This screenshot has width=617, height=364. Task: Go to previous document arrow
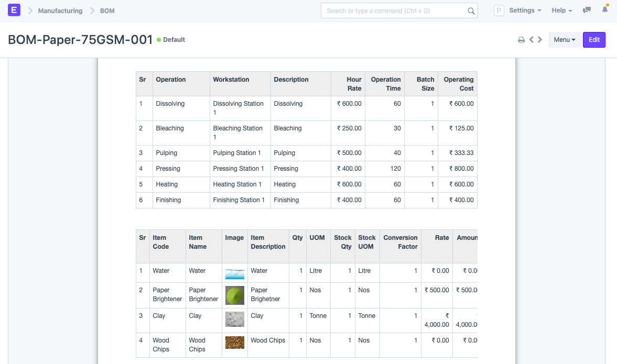pos(531,40)
